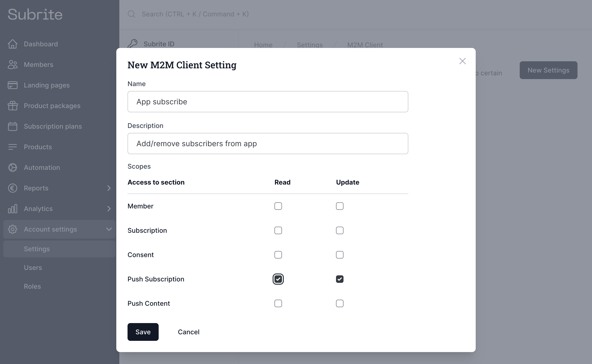Collapse the Account settings section

point(109,229)
